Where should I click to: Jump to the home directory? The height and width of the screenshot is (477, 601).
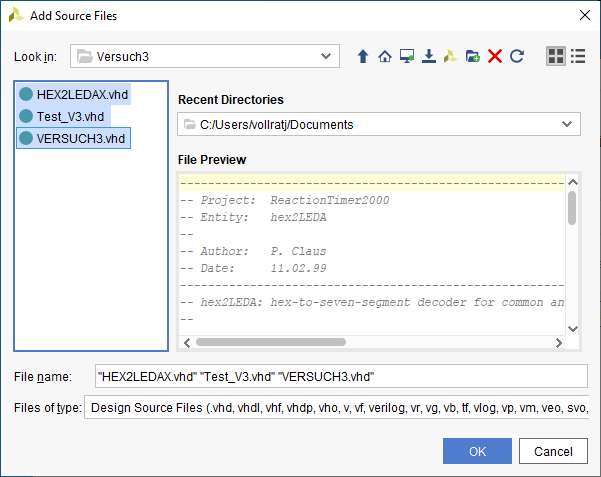(384, 57)
